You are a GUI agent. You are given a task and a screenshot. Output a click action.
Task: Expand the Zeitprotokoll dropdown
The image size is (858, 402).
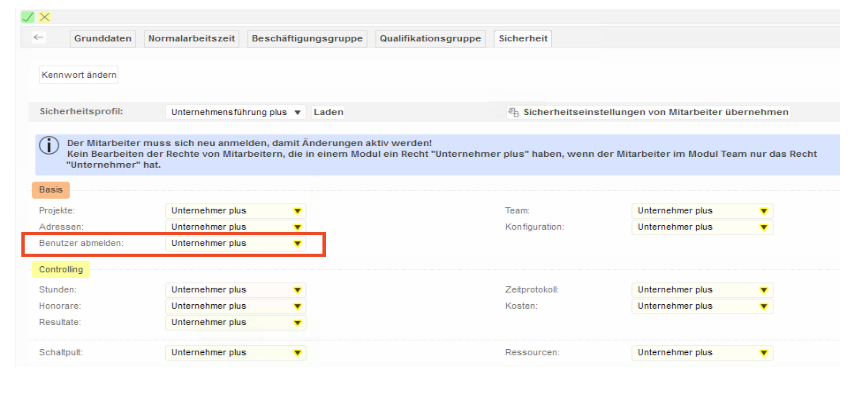[x=702, y=290]
